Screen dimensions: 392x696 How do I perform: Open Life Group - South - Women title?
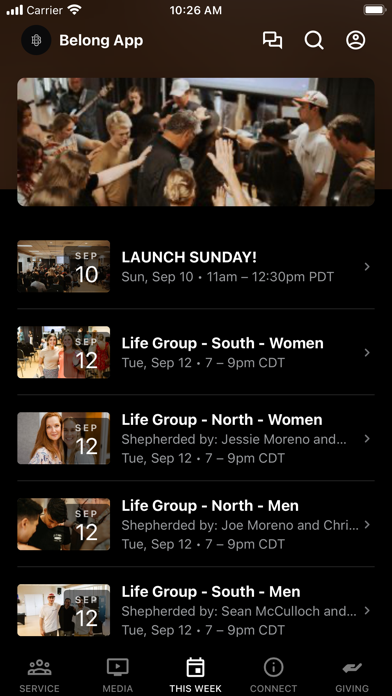pos(222,343)
